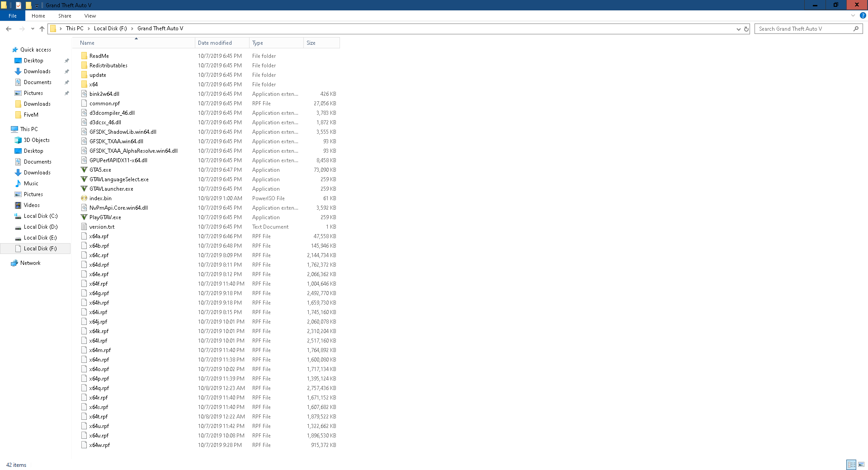Open Local Disk (D:) in sidebar
The width and height of the screenshot is (868, 470).
click(x=41, y=227)
